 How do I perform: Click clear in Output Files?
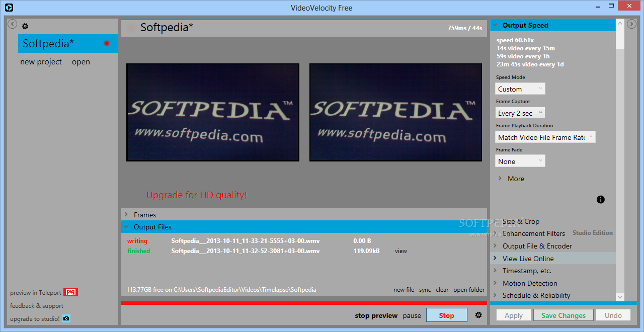click(x=442, y=290)
